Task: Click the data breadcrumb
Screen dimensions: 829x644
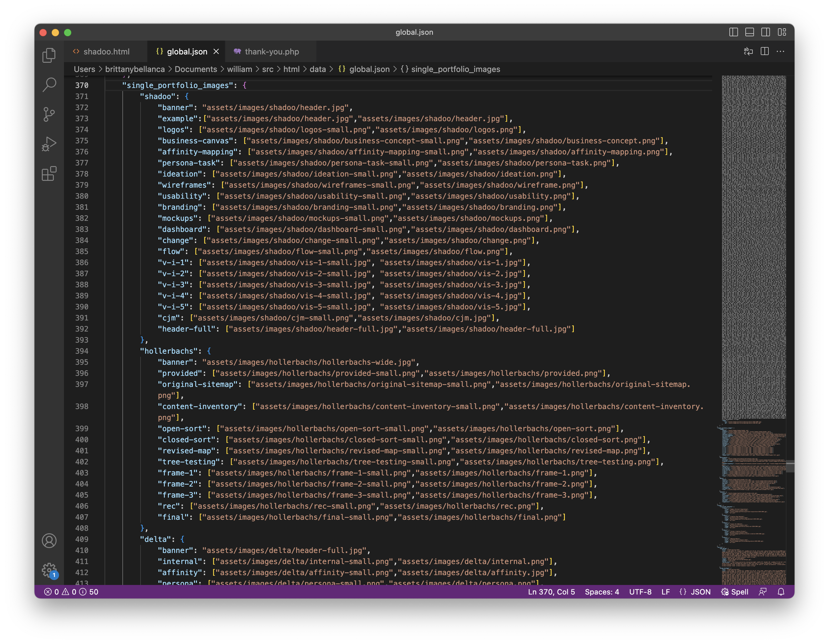Action: 318,69
